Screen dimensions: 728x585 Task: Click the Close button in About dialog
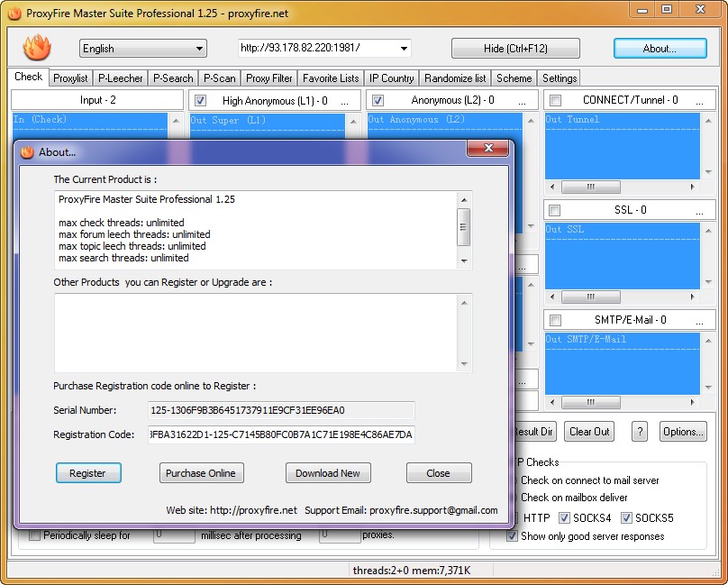pyautogui.click(x=439, y=473)
